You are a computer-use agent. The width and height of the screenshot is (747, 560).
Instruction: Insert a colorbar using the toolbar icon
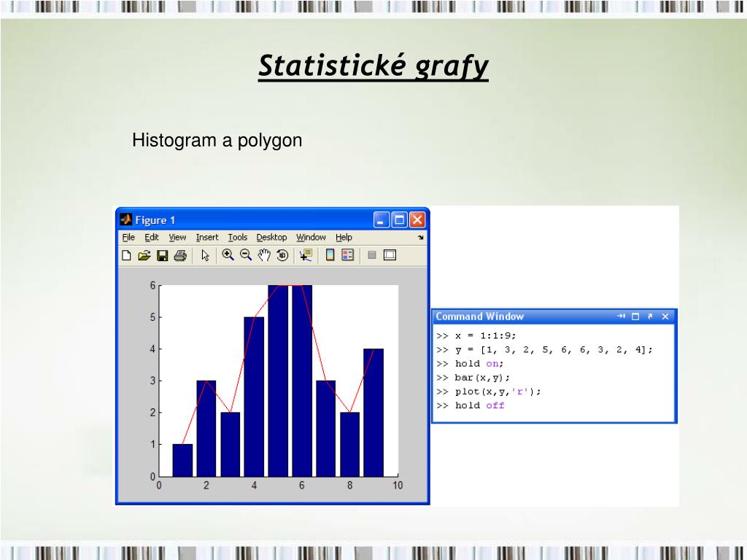[x=330, y=254]
